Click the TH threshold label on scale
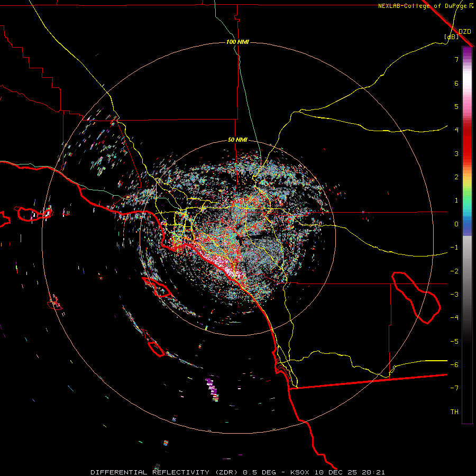The width and height of the screenshot is (476, 476). pos(454,412)
